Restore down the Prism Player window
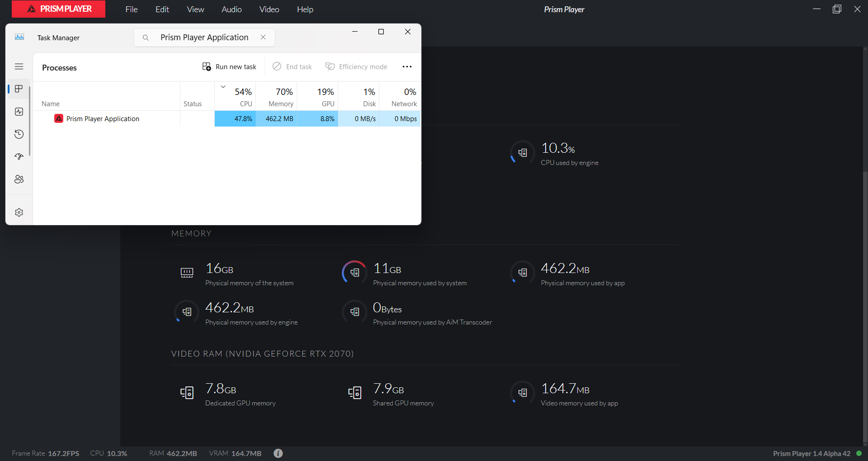The image size is (868, 461). click(x=837, y=9)
